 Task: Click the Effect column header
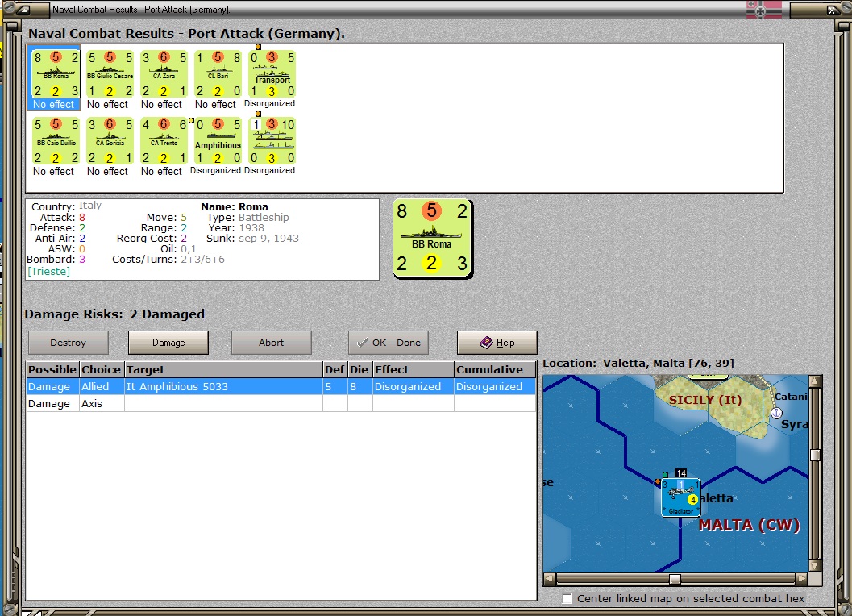click(x=414, y=370)
